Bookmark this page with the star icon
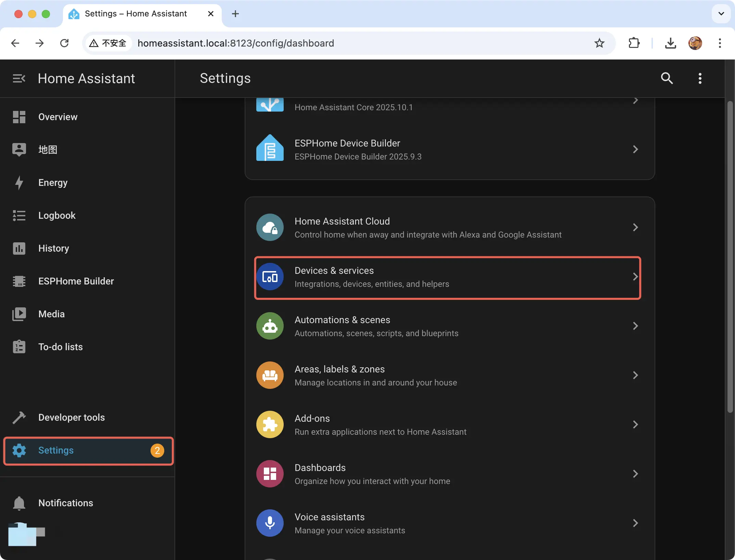Screen dimensions: 735x560 599,43
